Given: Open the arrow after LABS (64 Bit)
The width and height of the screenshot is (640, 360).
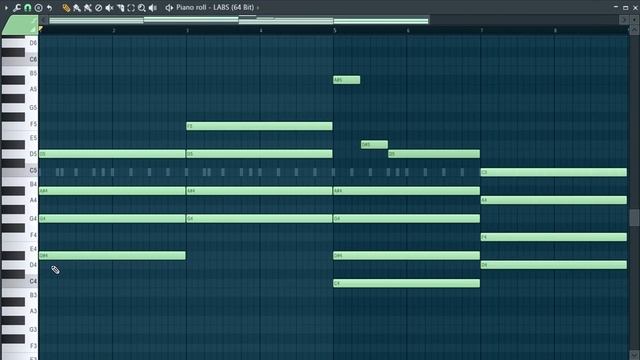Looking at the screenshot, I should tap(258, 8).
